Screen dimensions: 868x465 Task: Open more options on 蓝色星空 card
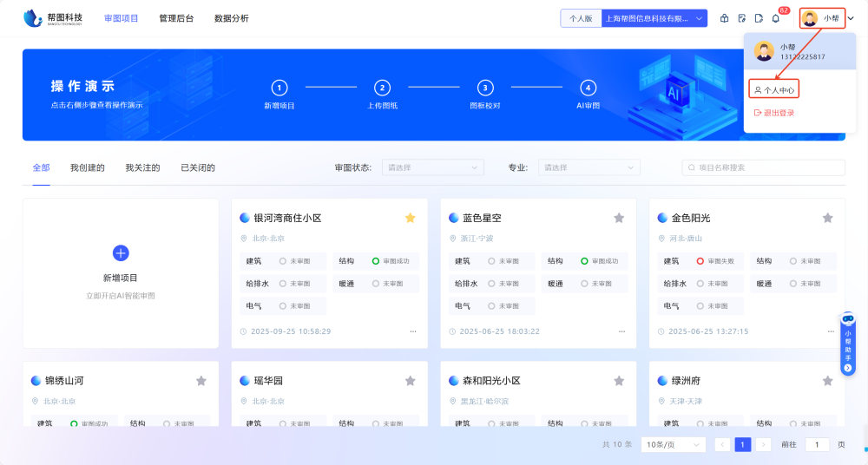coord(621,331)
